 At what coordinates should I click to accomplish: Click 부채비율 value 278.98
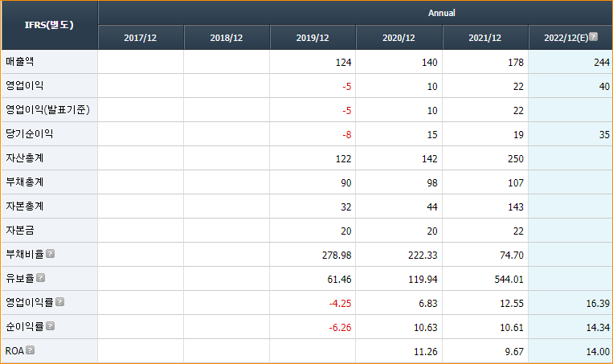[337, 256]
